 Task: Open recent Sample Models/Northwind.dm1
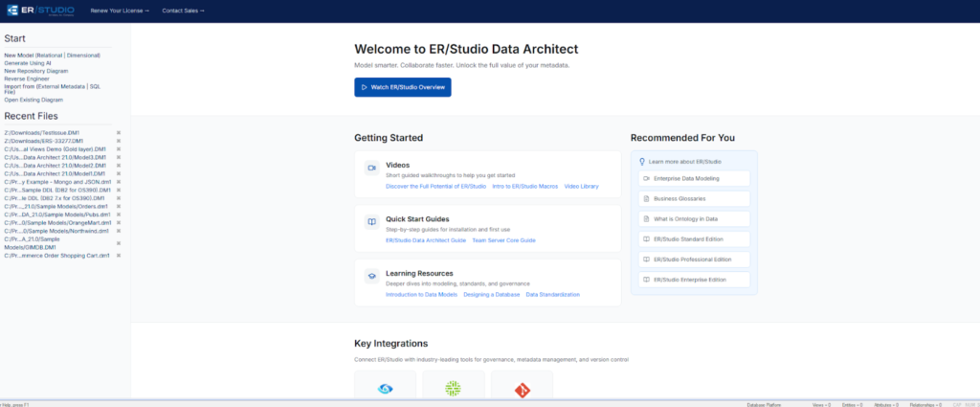pyautogui.click(x=56, y=231)
